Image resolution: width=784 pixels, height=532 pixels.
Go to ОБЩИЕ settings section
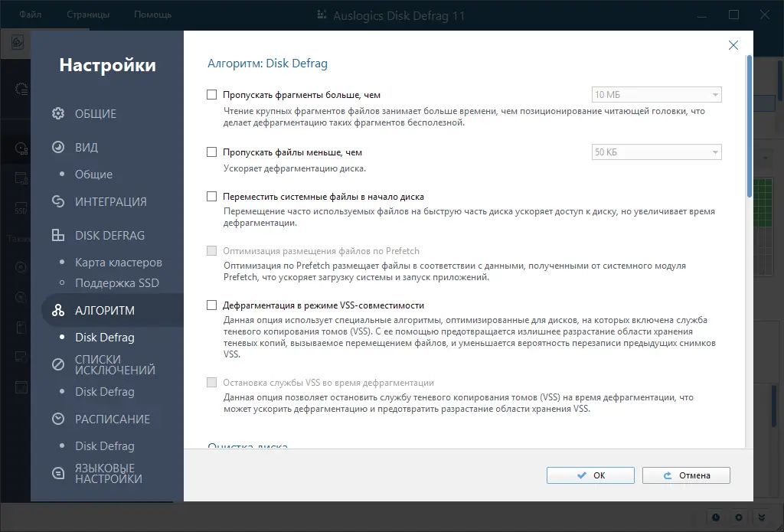pyautogui.click(x=96, y=113)
